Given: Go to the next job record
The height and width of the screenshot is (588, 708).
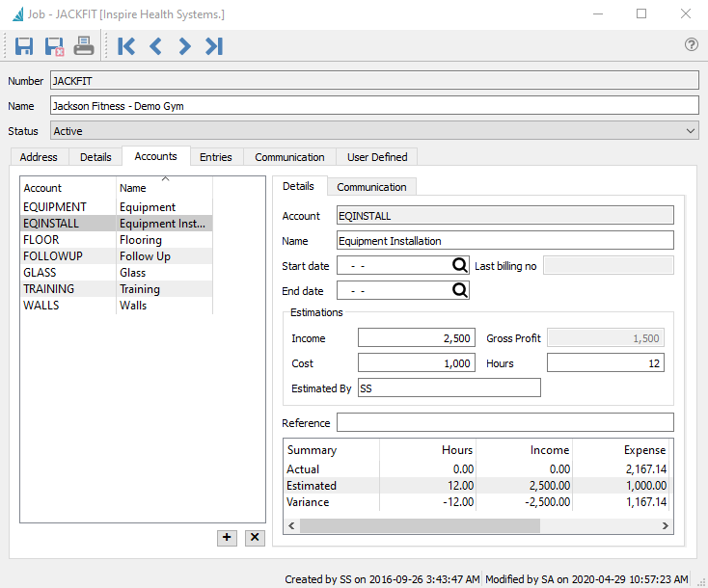Looking at the screenshot, I should point(184,45).
